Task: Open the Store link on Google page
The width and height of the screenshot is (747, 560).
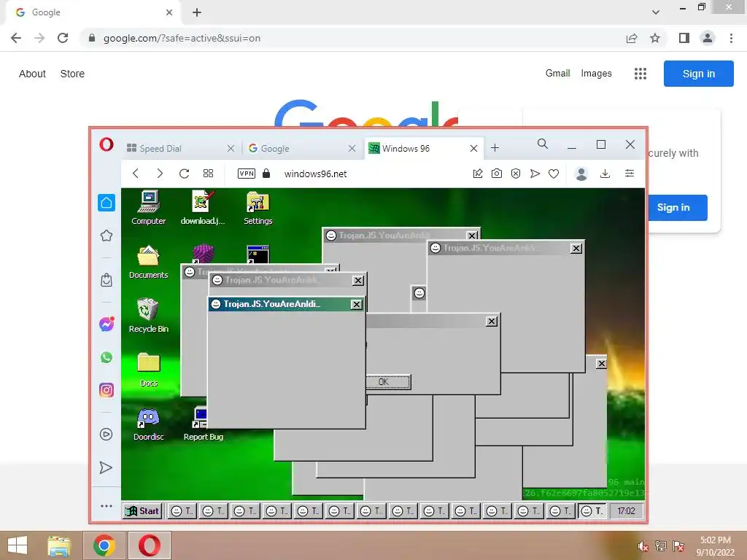Action: tap(72, 74)
